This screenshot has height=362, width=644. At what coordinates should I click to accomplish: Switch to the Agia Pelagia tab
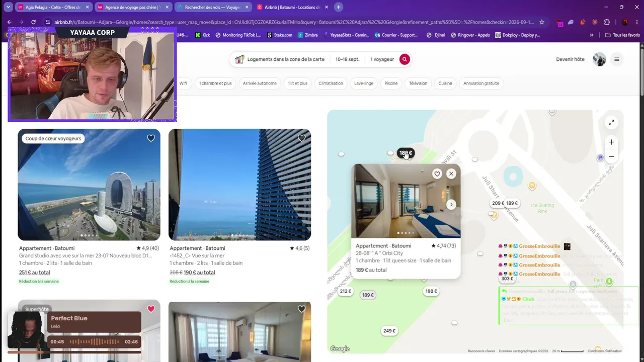(53, 7)
